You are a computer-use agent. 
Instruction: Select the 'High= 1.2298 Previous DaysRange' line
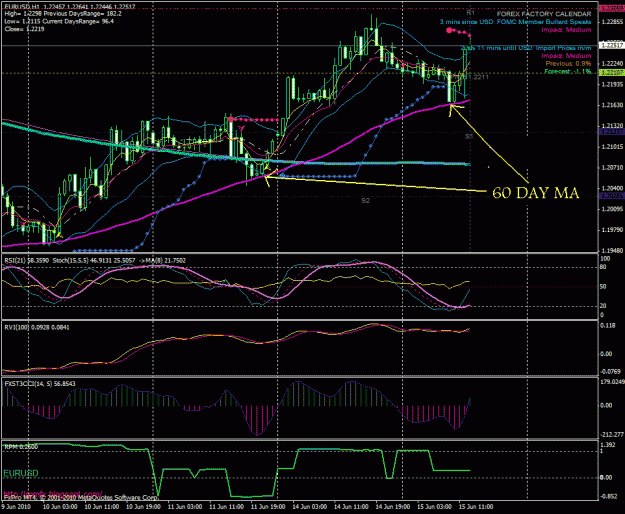click(x=63, y=14)
